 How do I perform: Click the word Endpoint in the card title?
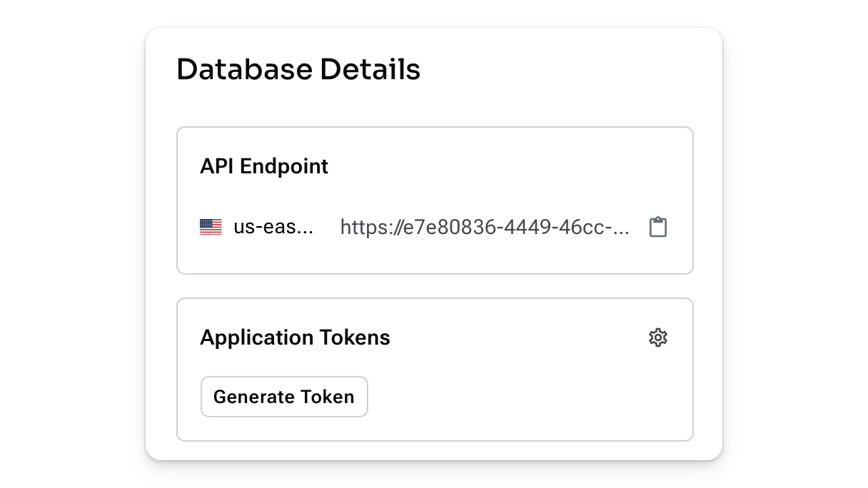(x=284, y=166)
